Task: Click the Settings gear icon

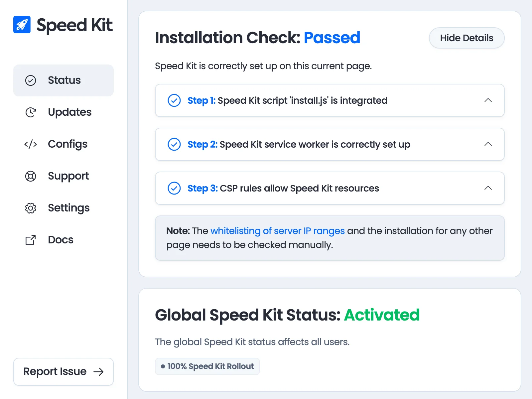Action: [x=31, y=208]
